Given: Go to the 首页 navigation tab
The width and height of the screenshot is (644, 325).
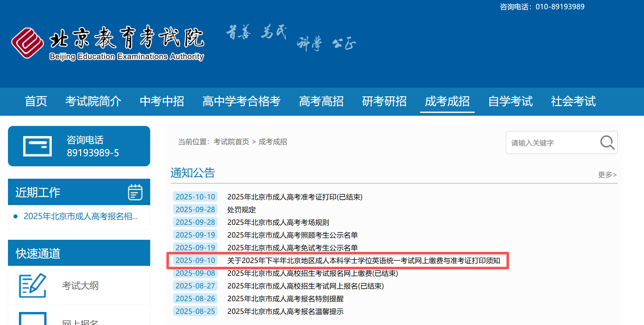Looking at the screenshot, I should 36,101.
